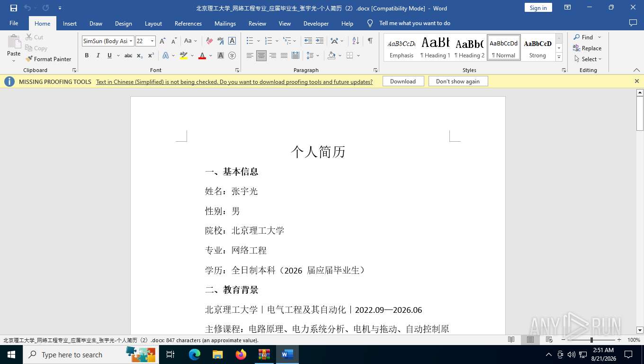Click the Phonetic Guide icon
This screenshot has width=644, height=364.
pos(220,41)
